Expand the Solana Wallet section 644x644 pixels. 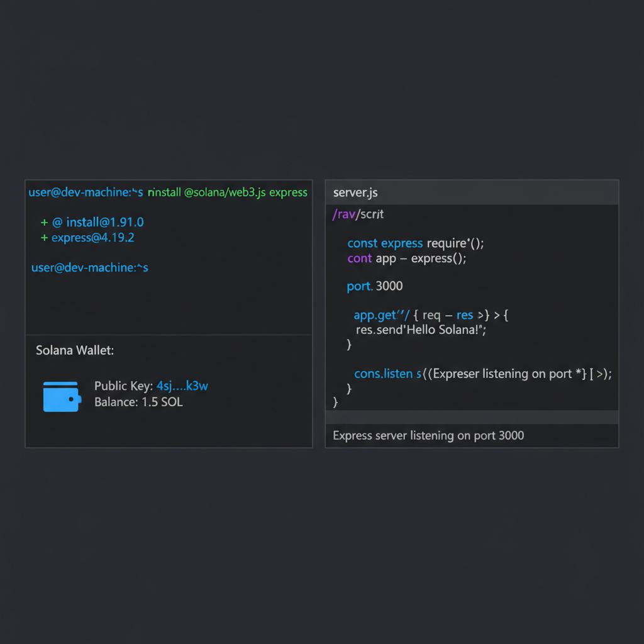(x=74, y=350)
